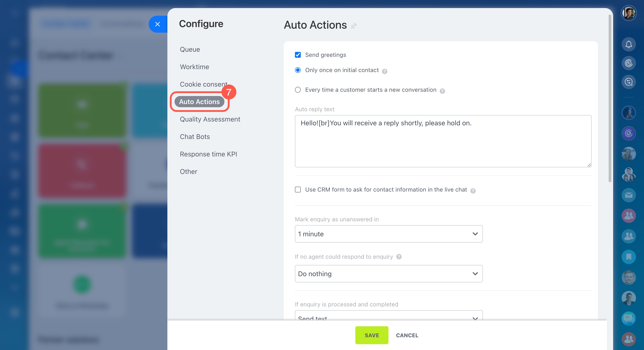Go to the Response time KPI section
Viewport: 644px width, 350px height.
[209, 154]
